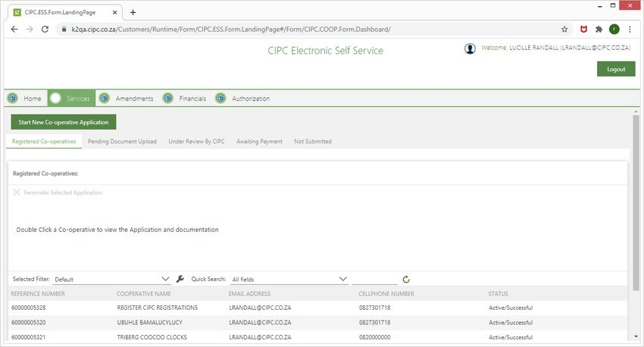Sort by STATUS column header
Viewport: 644px width, 347px height.
point(499,294)
